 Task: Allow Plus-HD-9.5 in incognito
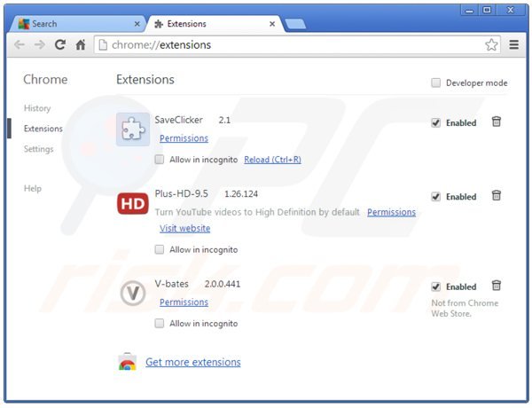point(159,250)
